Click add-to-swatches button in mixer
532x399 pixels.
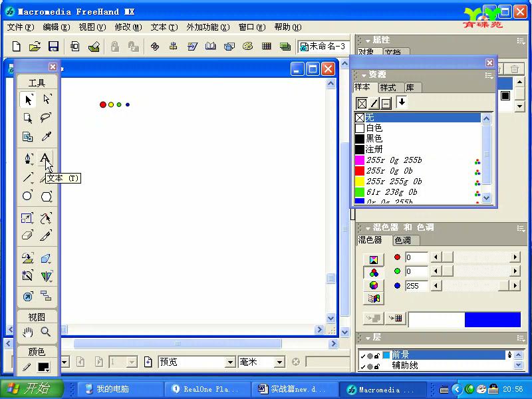395,319
